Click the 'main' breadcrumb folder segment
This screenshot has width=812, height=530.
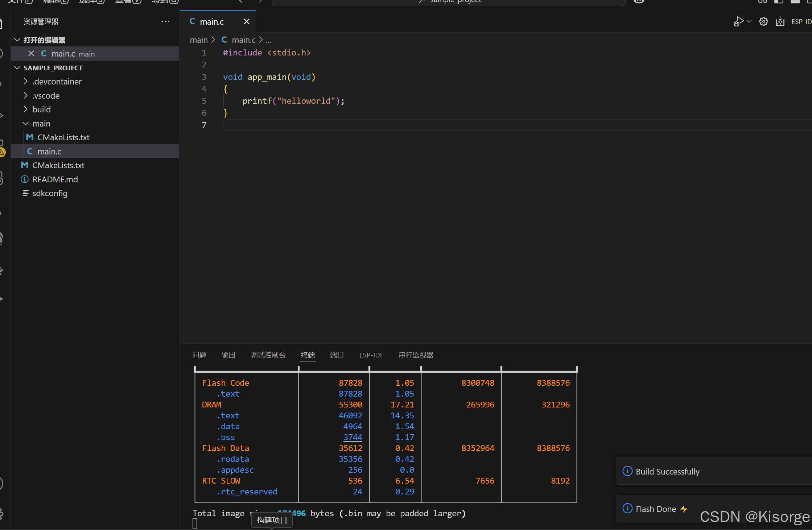(x=199, y=40)
